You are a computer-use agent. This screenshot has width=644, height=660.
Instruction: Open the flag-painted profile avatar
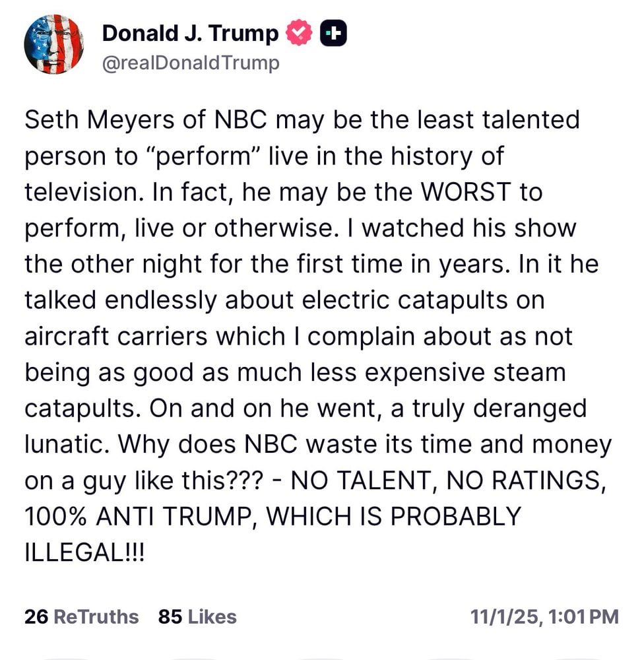tap(53, 44)
